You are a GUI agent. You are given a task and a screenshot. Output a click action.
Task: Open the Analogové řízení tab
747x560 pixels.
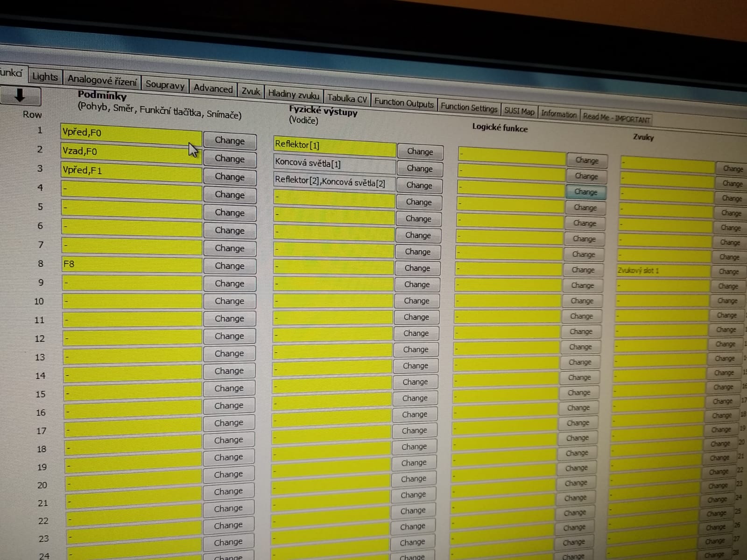coord(102,80)
